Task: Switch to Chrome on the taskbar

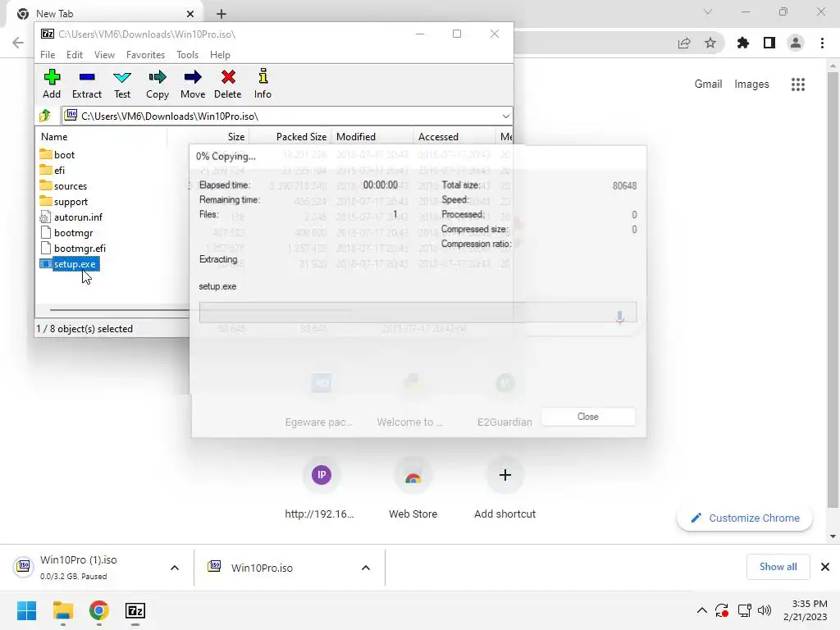Action: pos(99,610)
